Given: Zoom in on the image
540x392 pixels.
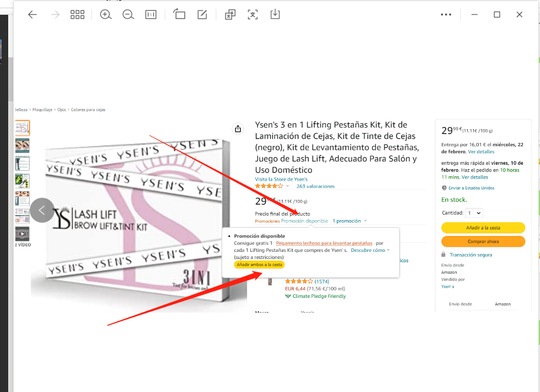Looking at the screenshot, I should pyautogui.click(x=106, y=15).
